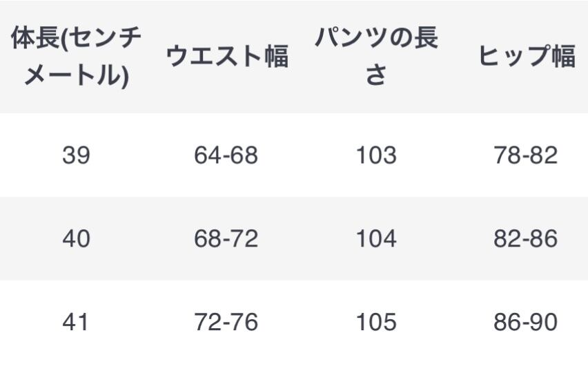Click the body length value 40
The image size is (588, 371).
(76, 239)
